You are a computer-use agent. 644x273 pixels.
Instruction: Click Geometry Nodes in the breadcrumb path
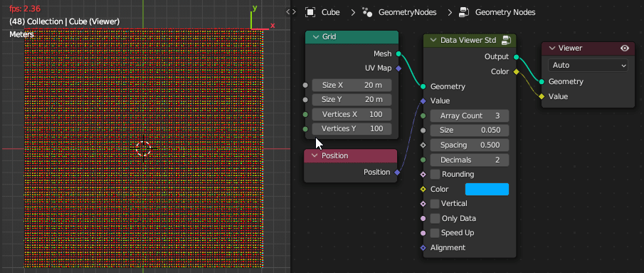[505, 12]
